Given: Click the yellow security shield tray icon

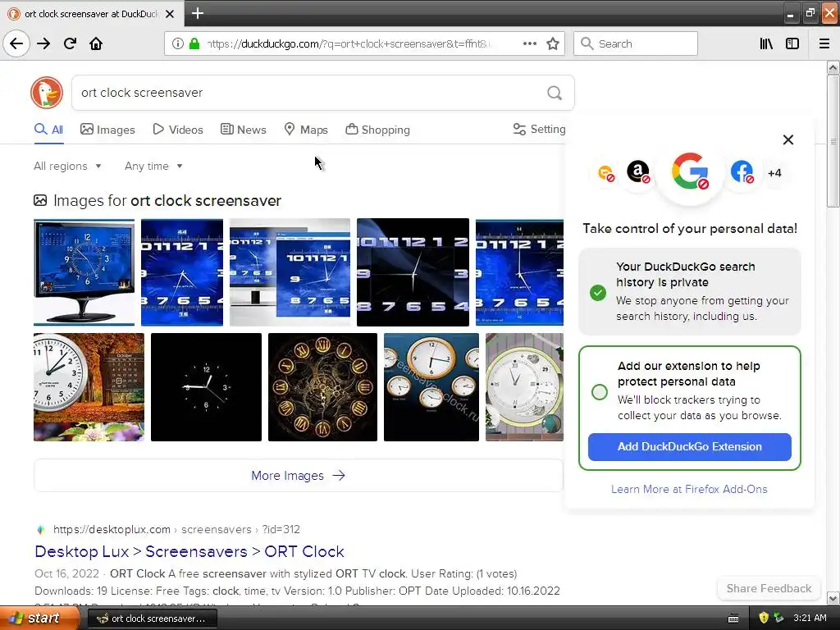Looking at the screenshot, I should [764, 619].
